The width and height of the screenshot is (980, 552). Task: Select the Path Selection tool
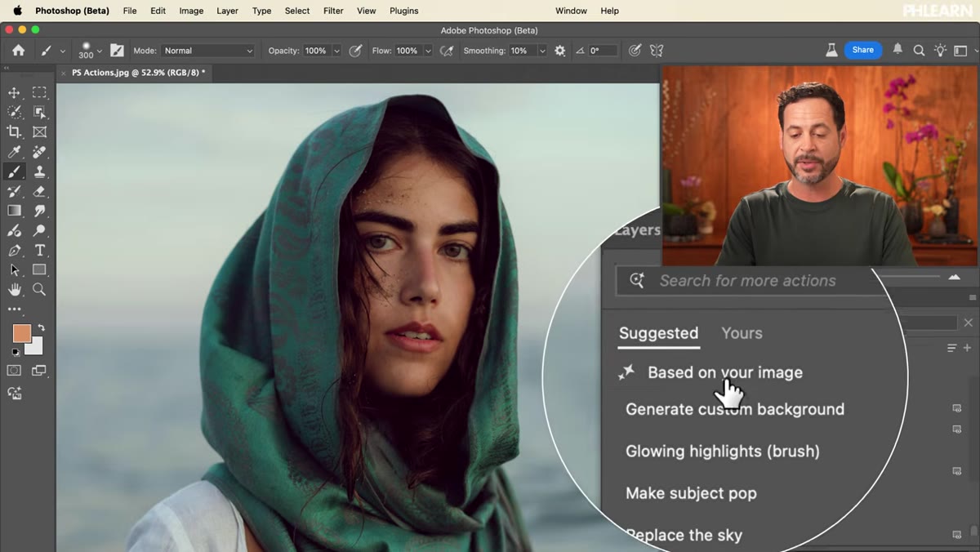pos(14,270)
